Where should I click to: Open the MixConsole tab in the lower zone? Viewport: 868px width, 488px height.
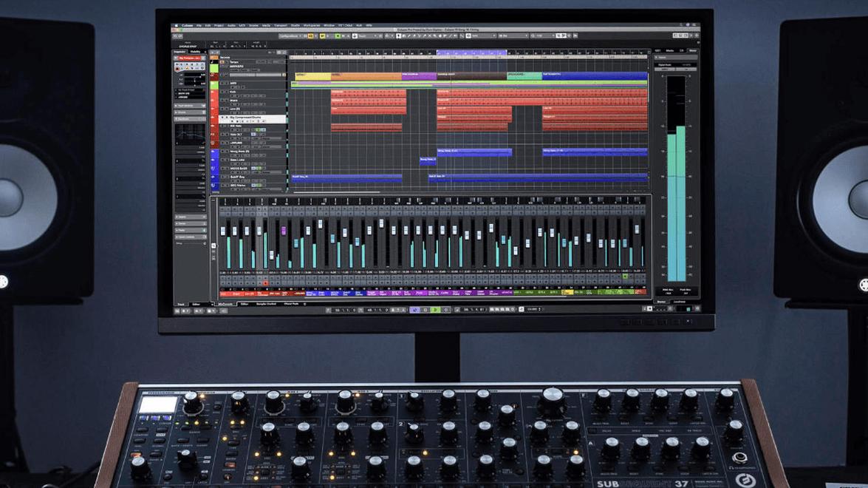point(225,304)
